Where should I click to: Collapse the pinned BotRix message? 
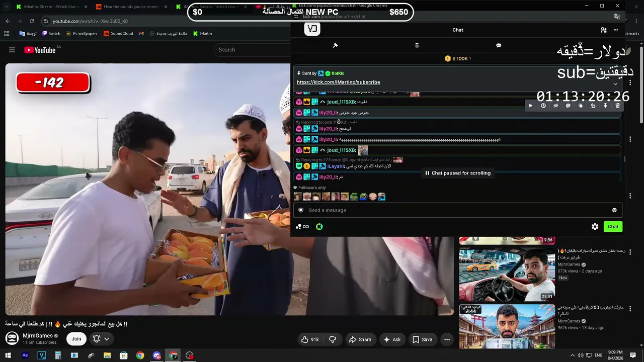tap(615, 84)
